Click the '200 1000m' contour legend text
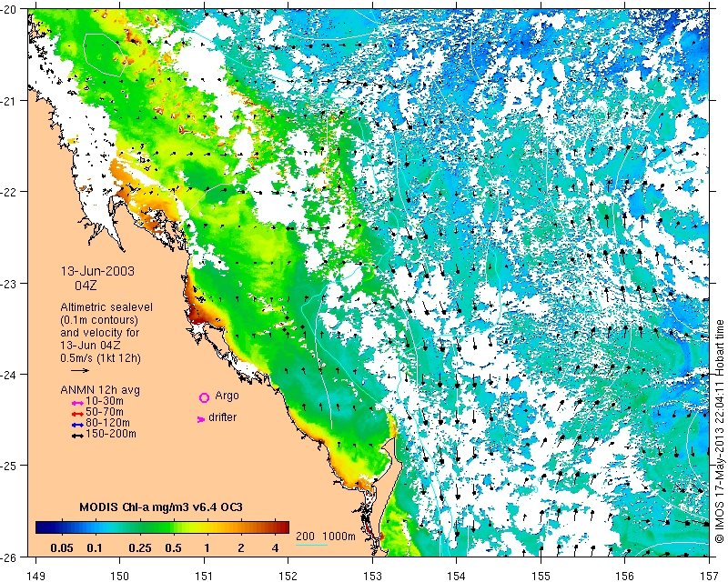Viewport: 728px width, 582px height. point(326,537)
